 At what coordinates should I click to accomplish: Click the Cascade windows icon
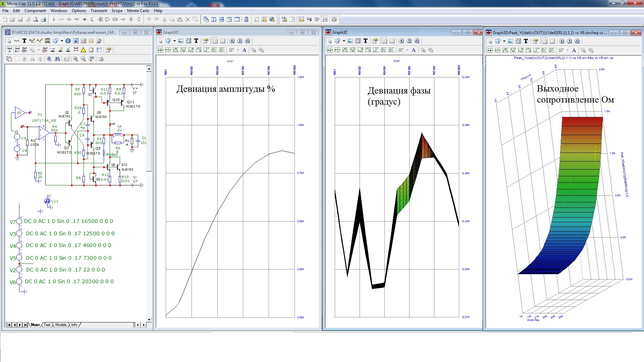point(206,19)
